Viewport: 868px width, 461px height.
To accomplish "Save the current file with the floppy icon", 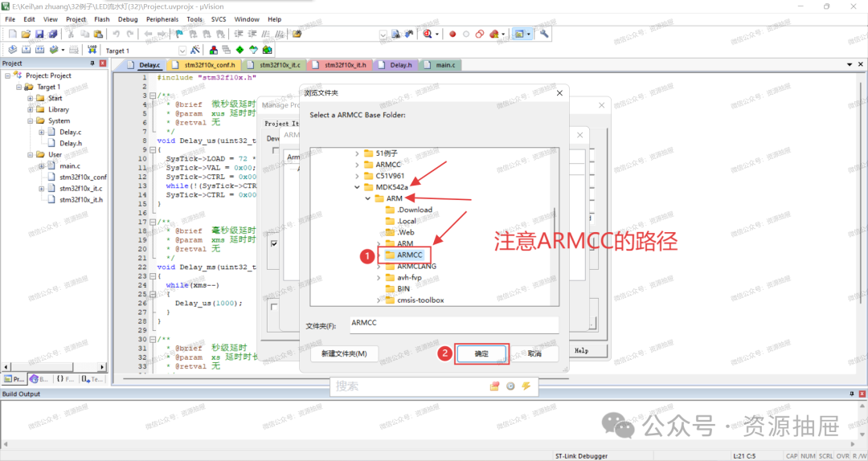I will [39, 34].
